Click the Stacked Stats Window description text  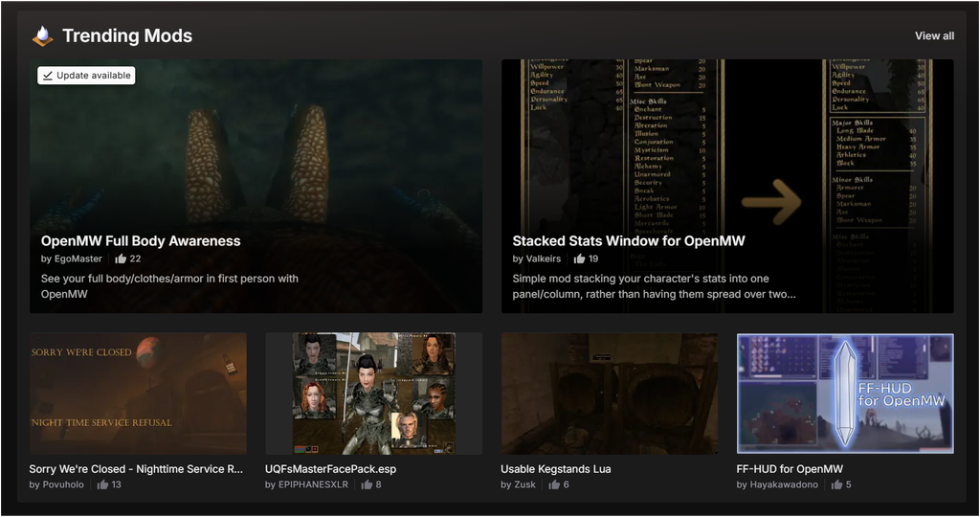pyautogui.click(x=655, y=286)
